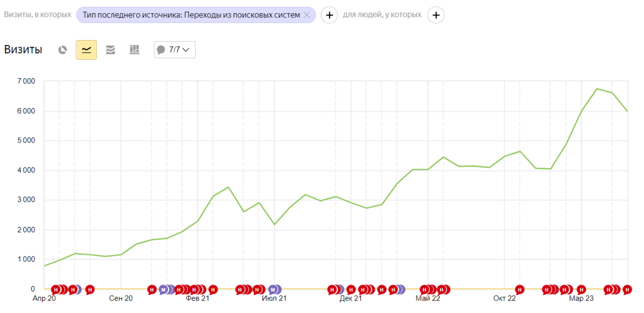Open the single red marker right of Фев 21
This screenshot has width=644, height=313.
(x=213, y=289)
